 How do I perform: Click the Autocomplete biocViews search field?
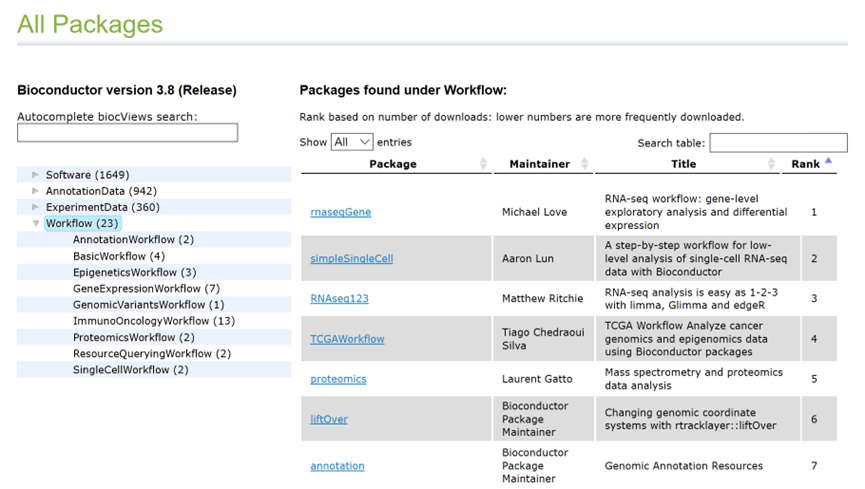click(x=127, y=132)
